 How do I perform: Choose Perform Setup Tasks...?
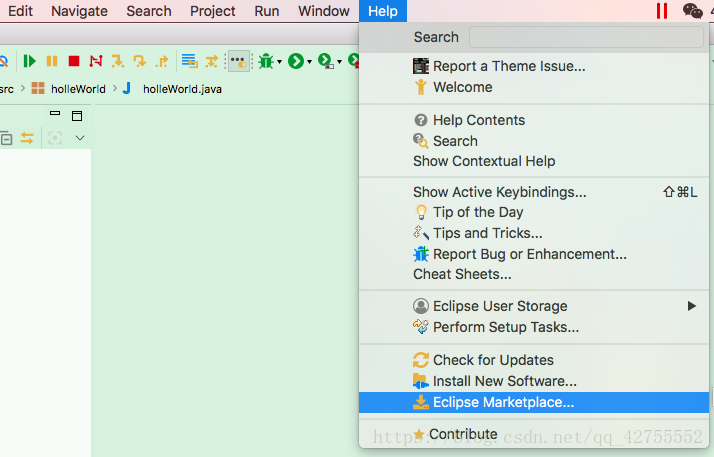pos(534,327)
